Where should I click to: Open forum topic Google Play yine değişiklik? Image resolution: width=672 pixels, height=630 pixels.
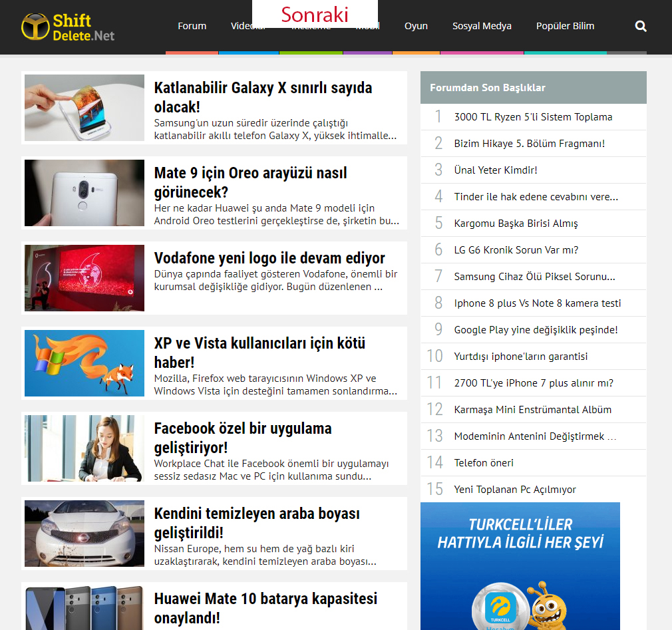536,329
